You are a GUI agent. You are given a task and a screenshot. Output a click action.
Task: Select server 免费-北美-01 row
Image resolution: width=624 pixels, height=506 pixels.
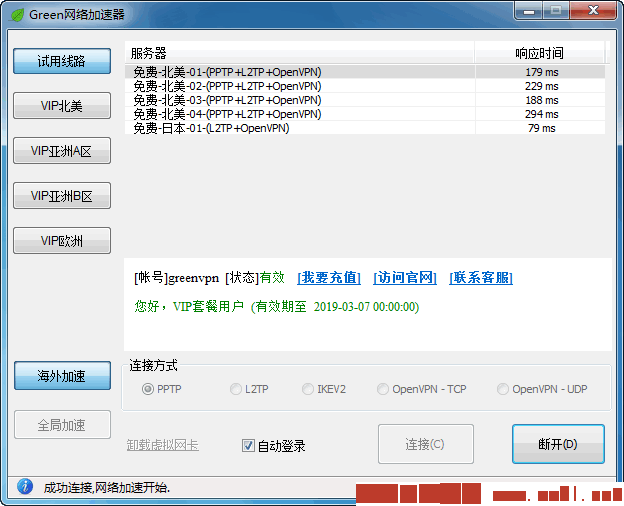coord(365,72)
